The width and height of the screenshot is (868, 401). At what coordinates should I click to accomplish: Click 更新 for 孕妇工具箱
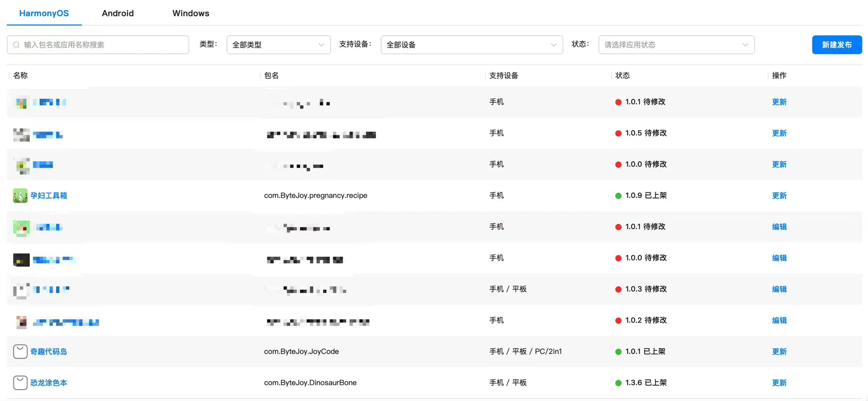coord(779,196)
